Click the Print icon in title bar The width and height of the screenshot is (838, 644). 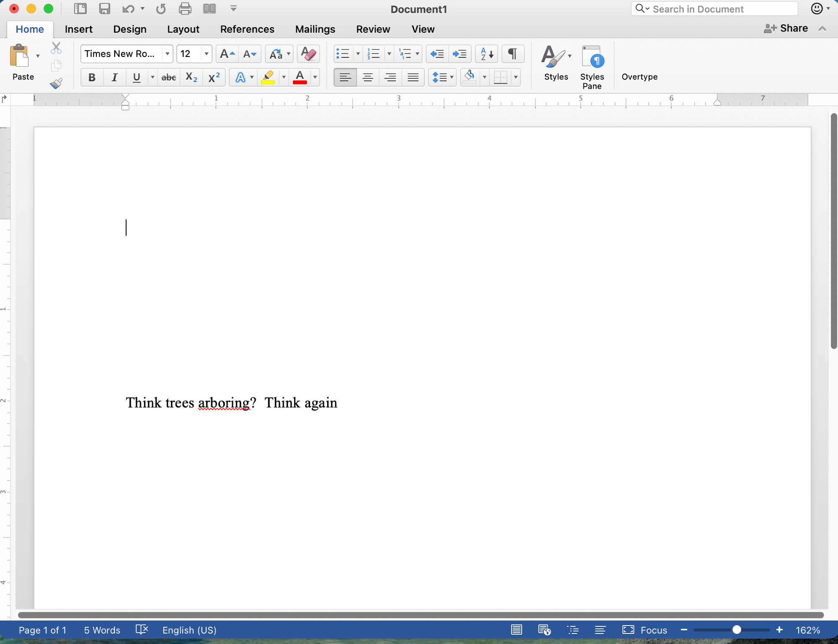(185, 9)
